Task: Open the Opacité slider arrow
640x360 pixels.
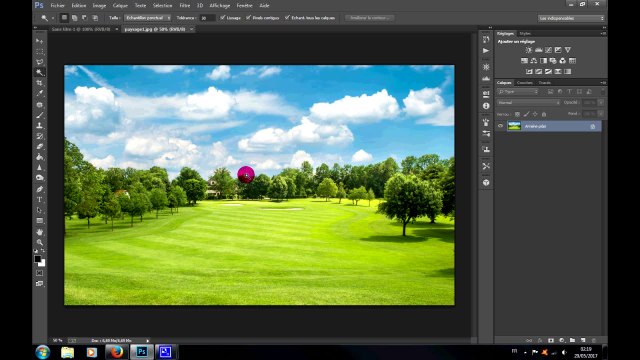Action: coord(601,103)
